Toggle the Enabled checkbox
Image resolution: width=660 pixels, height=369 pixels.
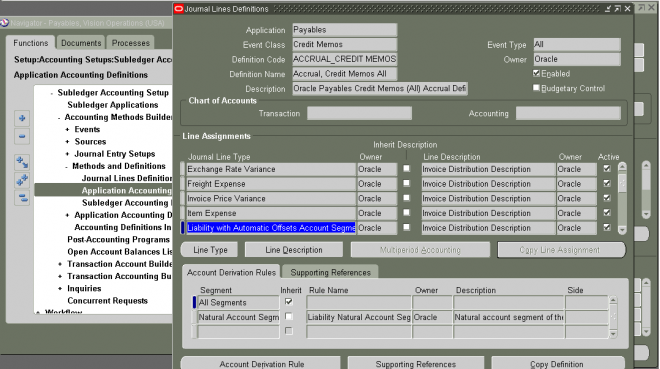point(536,73)
